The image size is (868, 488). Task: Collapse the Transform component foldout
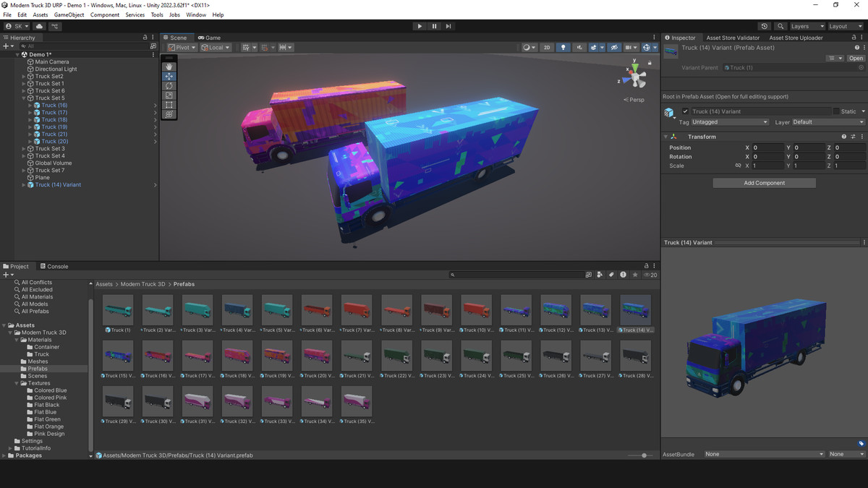665,137
